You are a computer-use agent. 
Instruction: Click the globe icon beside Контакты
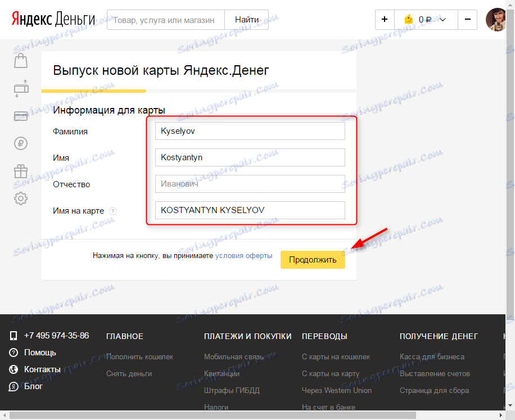(13, 369)
